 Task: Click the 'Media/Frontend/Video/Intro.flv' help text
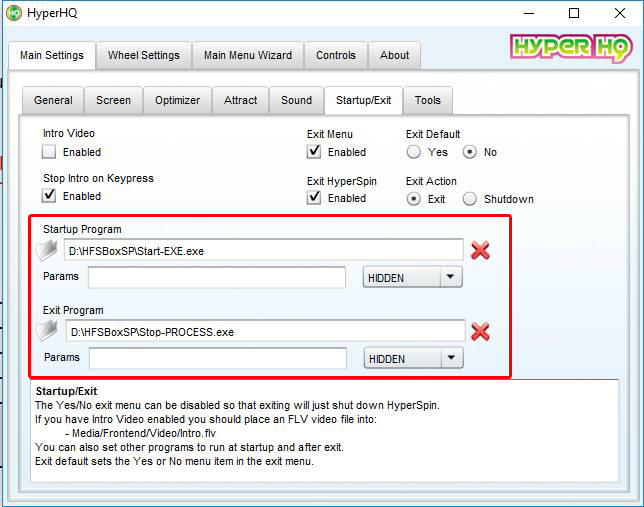pyautogui.click(x=144, y=433)
